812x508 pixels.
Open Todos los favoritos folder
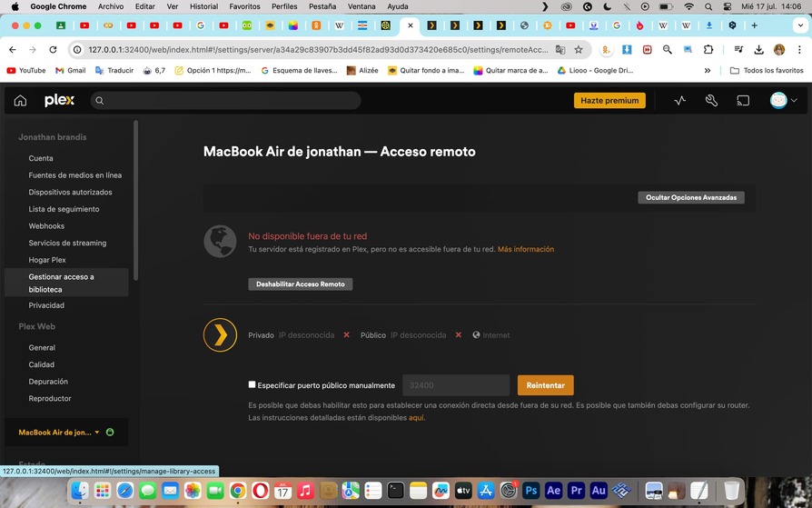pyautogui.click(x=767, y=71)
